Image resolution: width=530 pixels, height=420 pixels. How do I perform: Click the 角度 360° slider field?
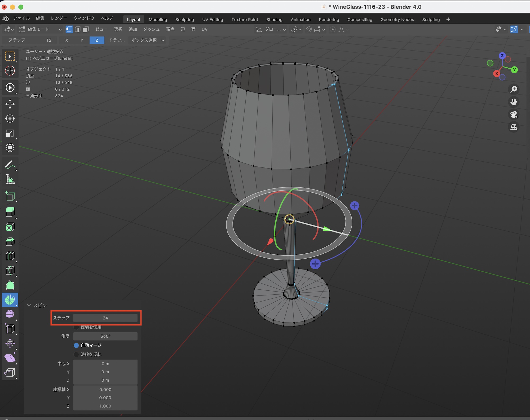105,336
